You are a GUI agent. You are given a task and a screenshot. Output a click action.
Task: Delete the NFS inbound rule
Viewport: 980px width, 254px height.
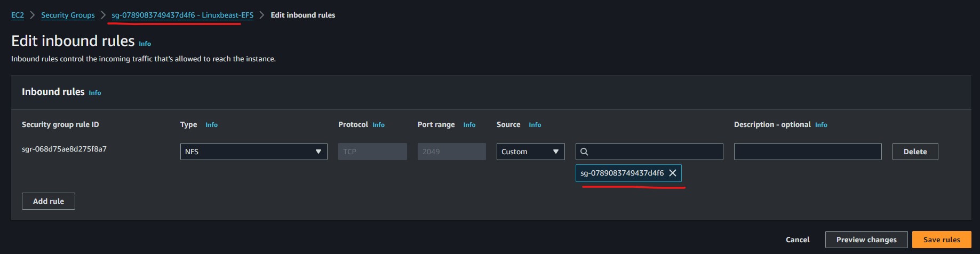click(915, 152)
